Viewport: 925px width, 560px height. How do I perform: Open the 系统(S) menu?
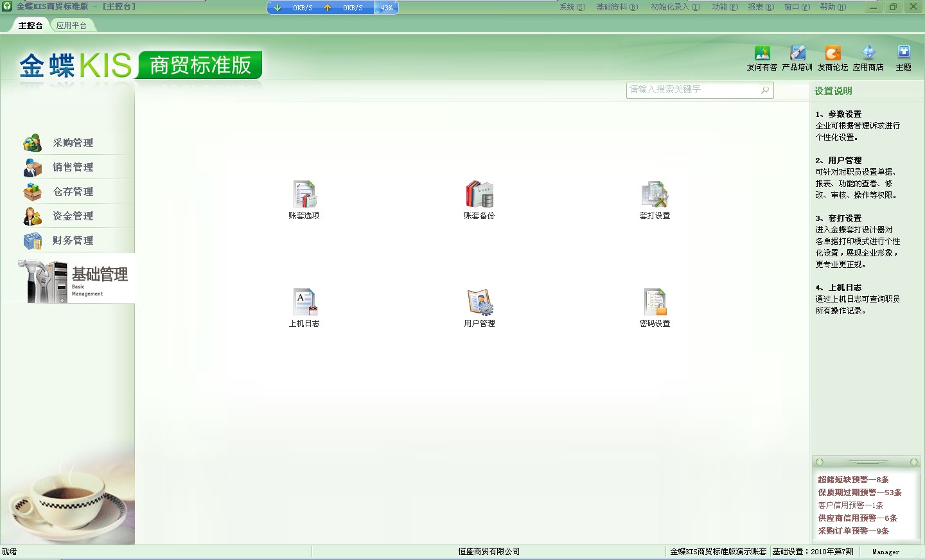pos(572,7)
